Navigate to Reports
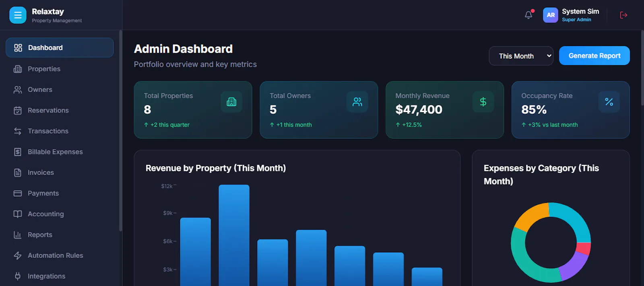The image size is (644, 286). click(60, 235)
